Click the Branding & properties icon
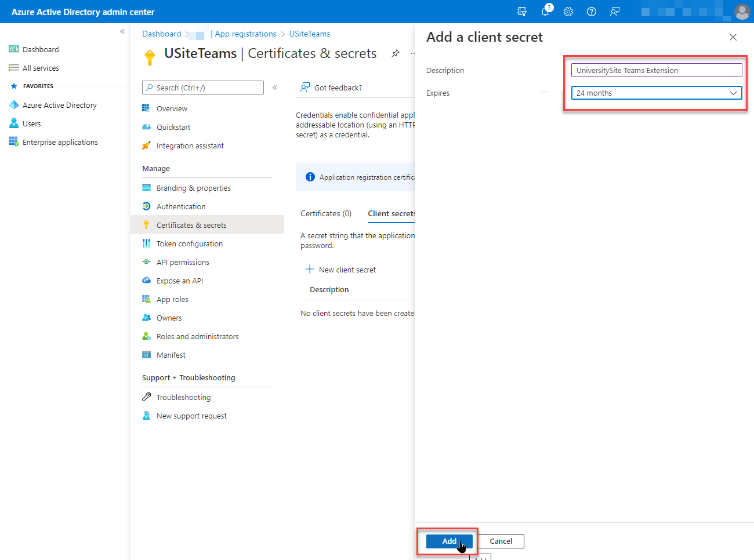The image size is (754, 560). pos(146,188)
